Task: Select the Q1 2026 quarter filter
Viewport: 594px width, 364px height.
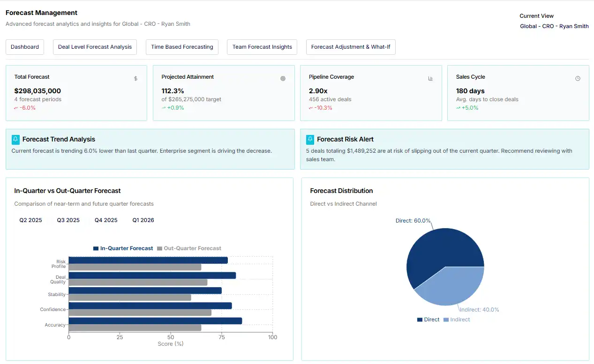Action: pos(143,220)
